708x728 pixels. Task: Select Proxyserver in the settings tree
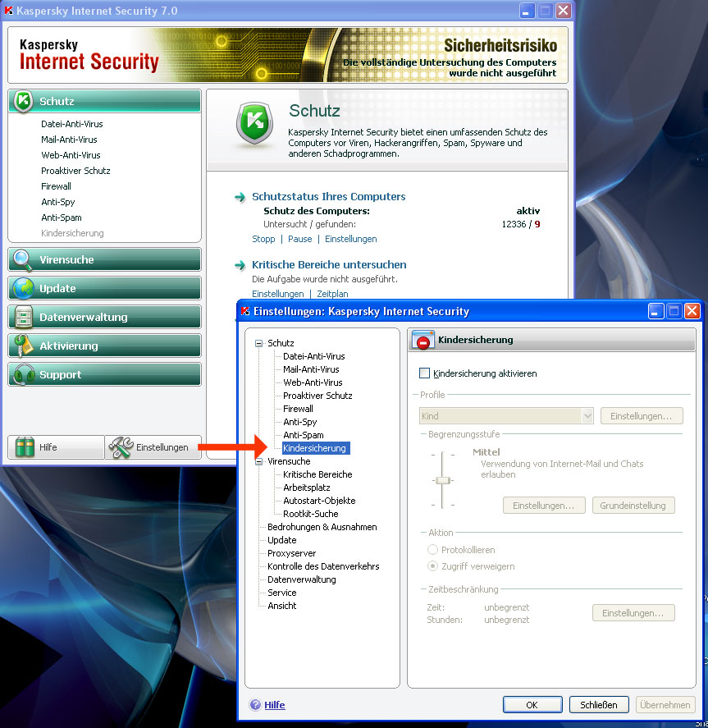(x=291, y=553)
